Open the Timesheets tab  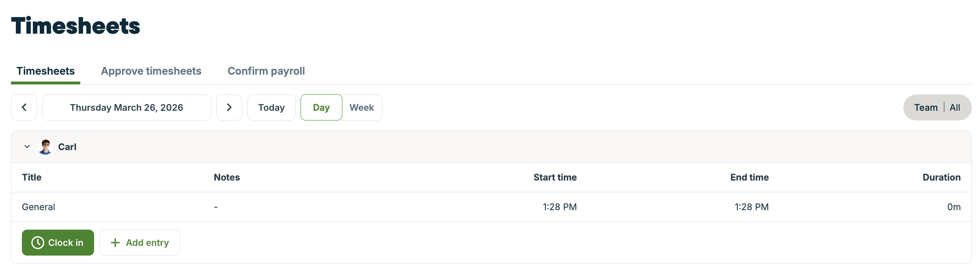coord(45,71)
